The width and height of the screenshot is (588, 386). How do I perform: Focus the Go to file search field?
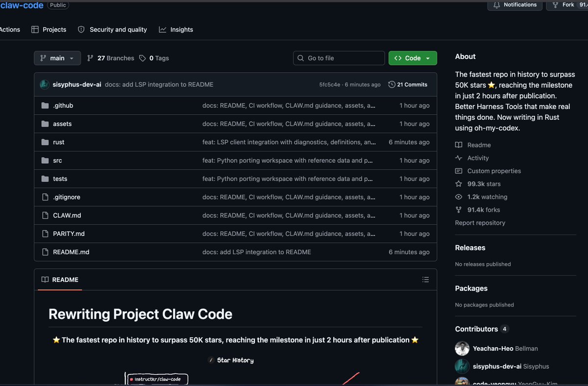pos(339,58)
